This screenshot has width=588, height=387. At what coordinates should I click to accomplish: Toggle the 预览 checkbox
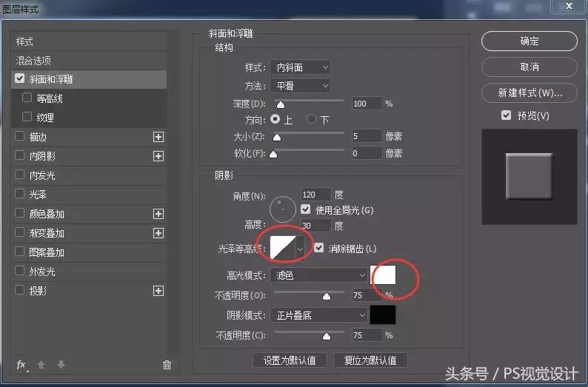(x=507, y=115)
